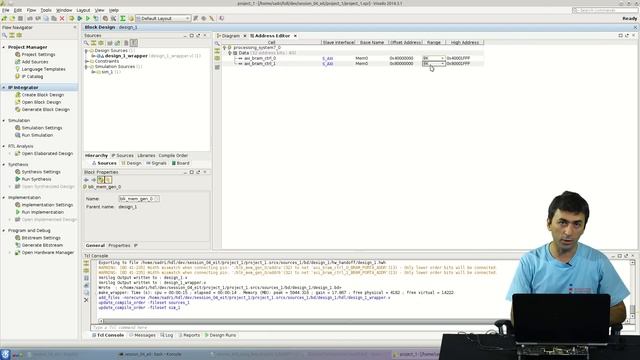Click the search icon in Sources panel

point(86,43)
